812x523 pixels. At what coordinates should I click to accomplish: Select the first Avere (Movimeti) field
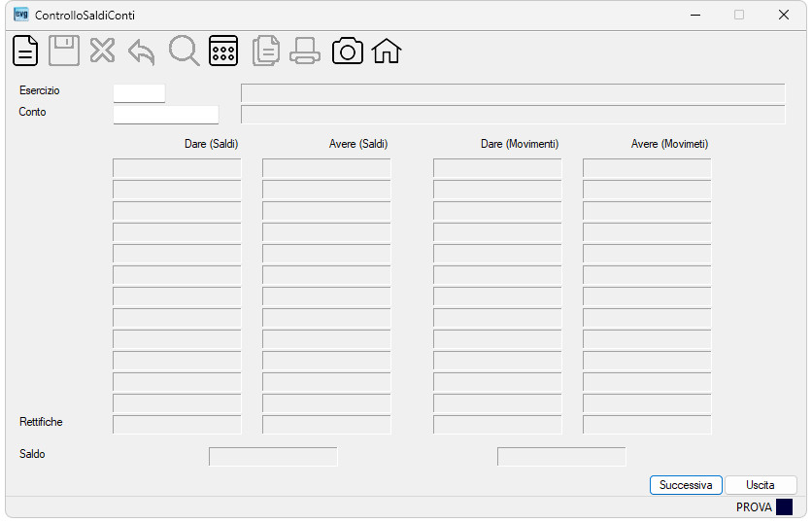pos(647,168)
